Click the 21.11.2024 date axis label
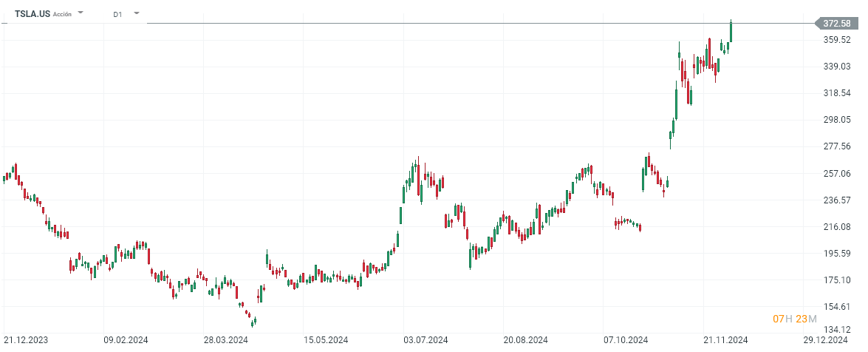868x352 pixels. [725, 340]
